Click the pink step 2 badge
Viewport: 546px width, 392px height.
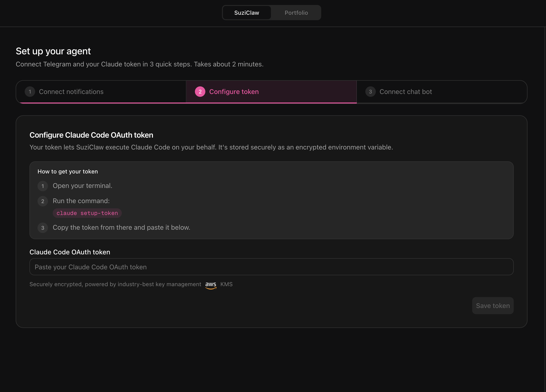(x=200, y=92)
